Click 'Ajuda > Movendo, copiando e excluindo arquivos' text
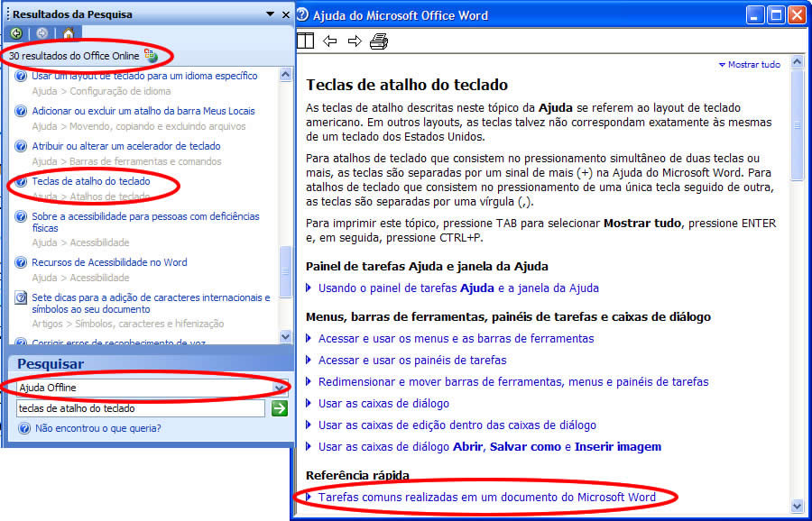 coord(139,126)
